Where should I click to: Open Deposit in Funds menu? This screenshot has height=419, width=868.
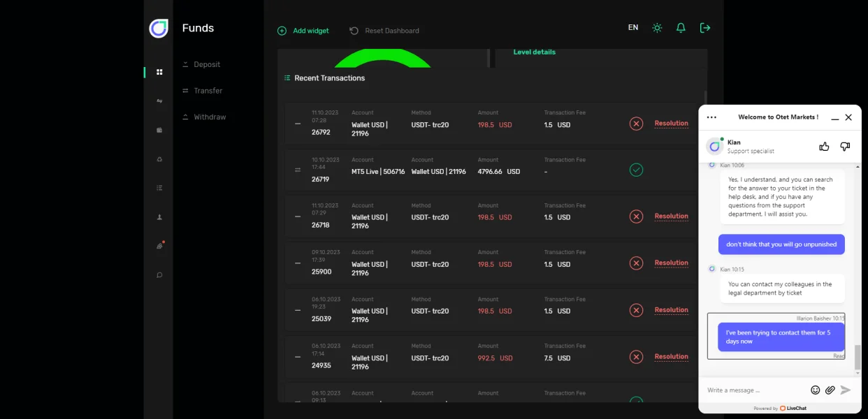[207, 64]
